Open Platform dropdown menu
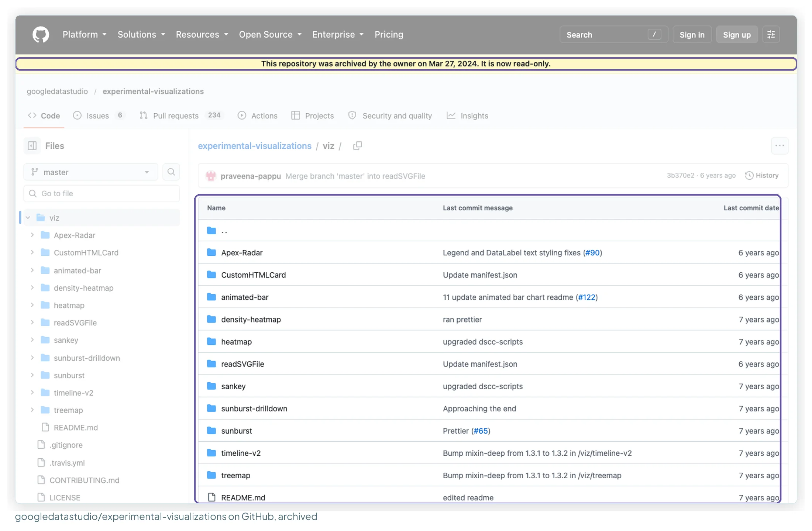The image size is (812, 531). point(85,35)
